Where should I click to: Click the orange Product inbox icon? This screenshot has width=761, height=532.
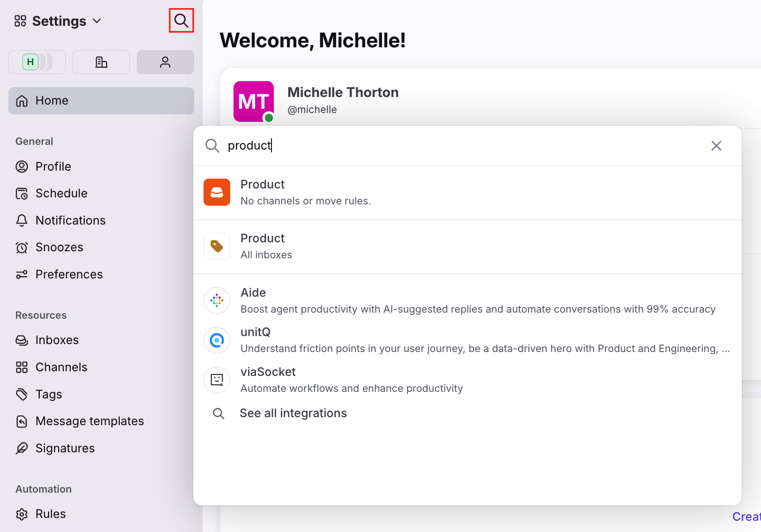[x=217, y=192]
